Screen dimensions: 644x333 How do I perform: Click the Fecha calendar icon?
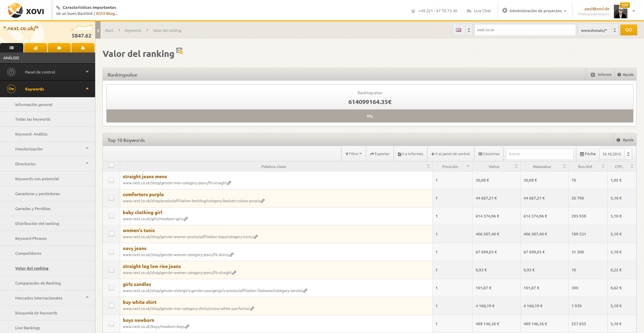[x=582, y=154]
